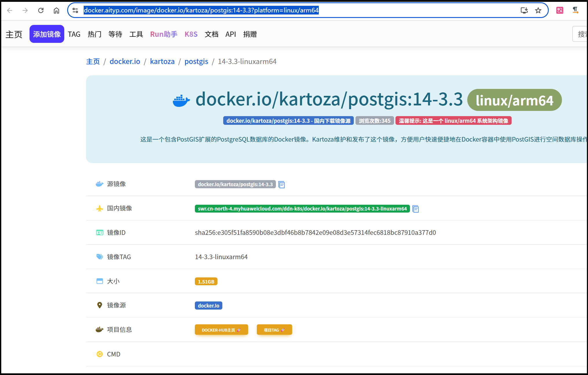Click 14-3.3-linuxarm64 in the breadcrumb
This screenshot has width=588, height=375.
click(x=247, y=61)
